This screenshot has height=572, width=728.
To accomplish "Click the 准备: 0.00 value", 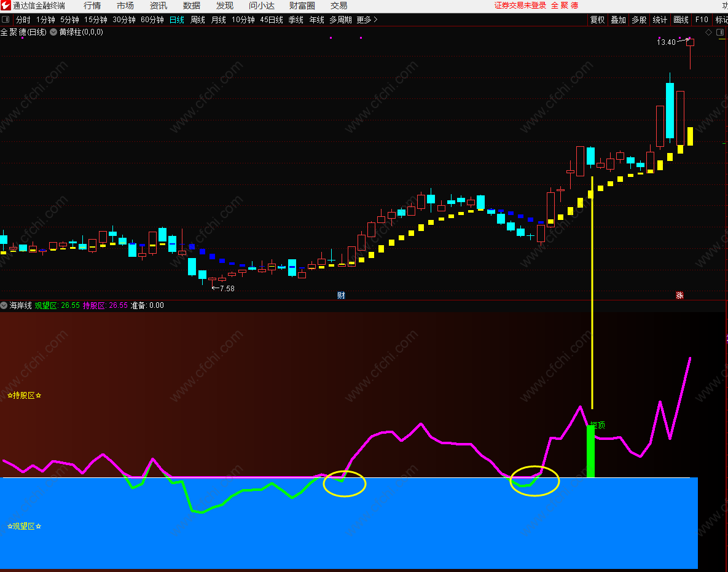I will point(147,305).
